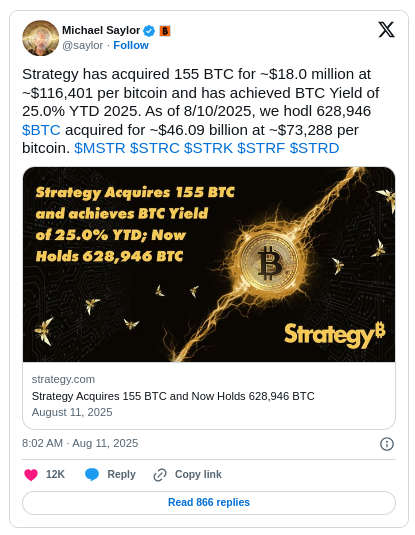Open the tweet timestamp 8:02 AM link
The height and width of the screenshot is (535, 415).
(x=80, y=443)
